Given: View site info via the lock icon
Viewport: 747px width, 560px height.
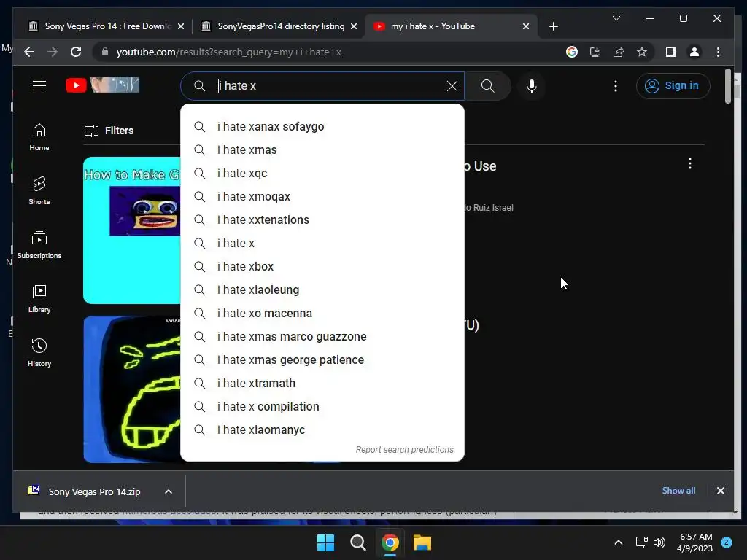Looking at the screenshot, I should [x=105, y=52].
